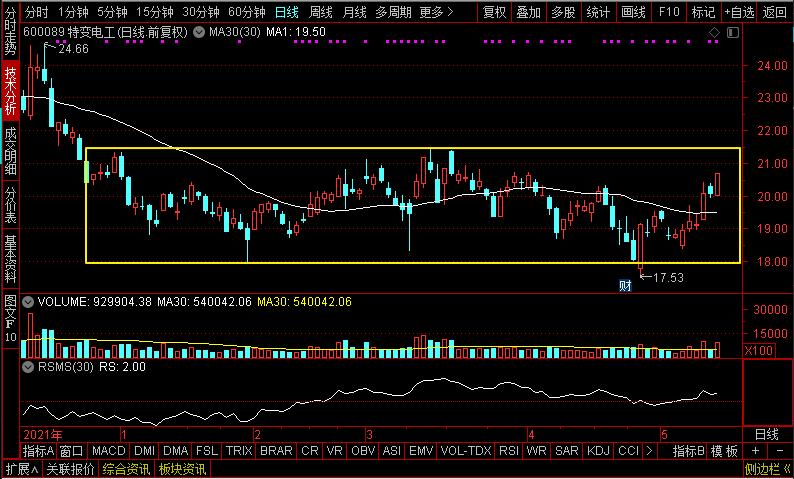Open 指标A indicator group
This screenshot has height=479, width=794.
pyautogui.click(x=38, y=451)
